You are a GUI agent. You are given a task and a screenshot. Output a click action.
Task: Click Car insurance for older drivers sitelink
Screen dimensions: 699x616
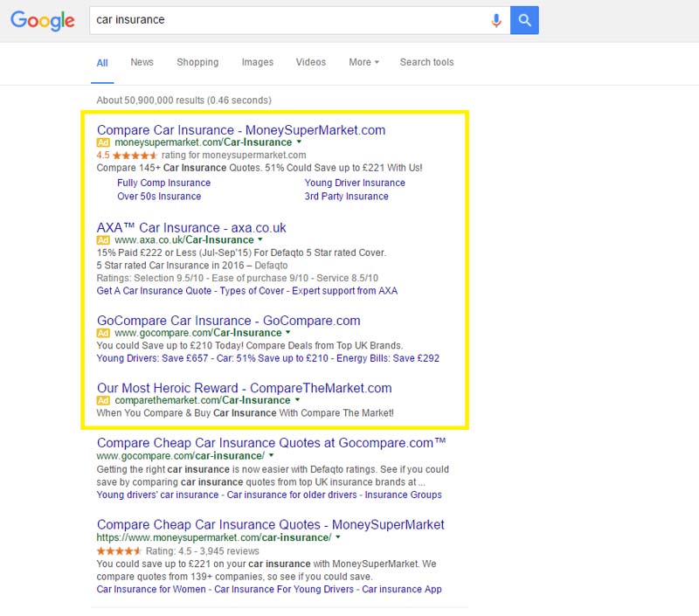[x=292, y=495]
